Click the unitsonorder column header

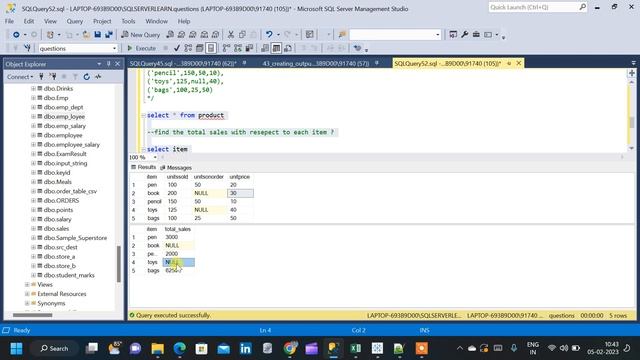click(209, 177)
